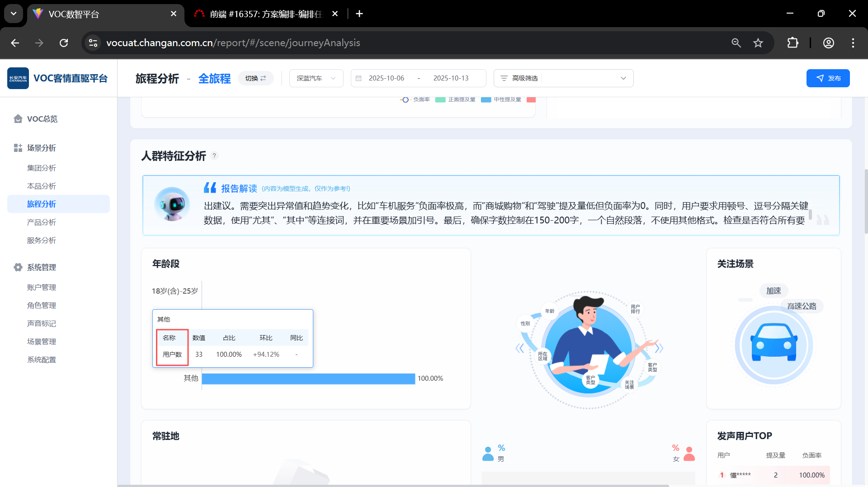Open 产品分析 in the sidebar
Viewport: 868px width, 487px height.
pos(42,222)
